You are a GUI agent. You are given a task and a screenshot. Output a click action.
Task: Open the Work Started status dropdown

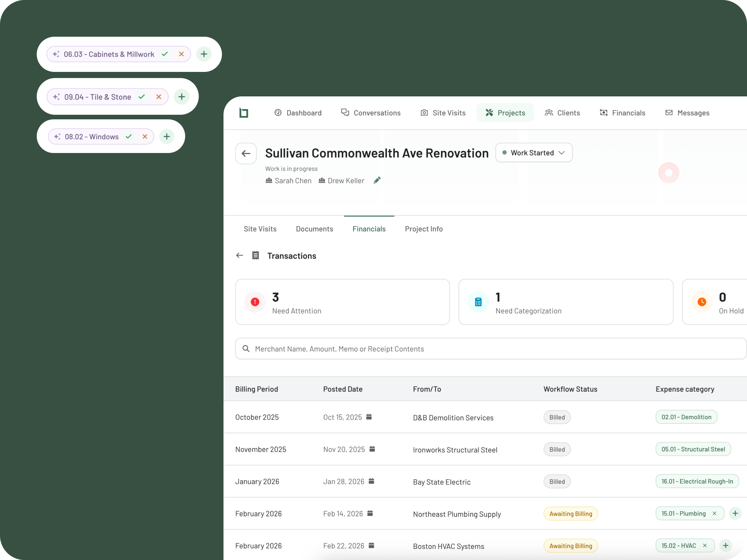[534, 153]
